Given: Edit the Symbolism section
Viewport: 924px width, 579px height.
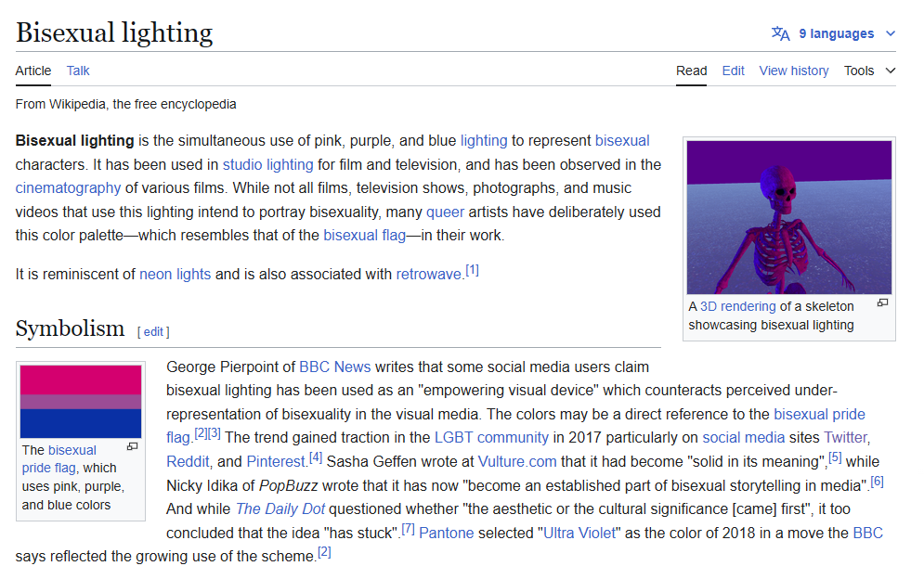Looking at the screenshot, I should click(153, 332).
